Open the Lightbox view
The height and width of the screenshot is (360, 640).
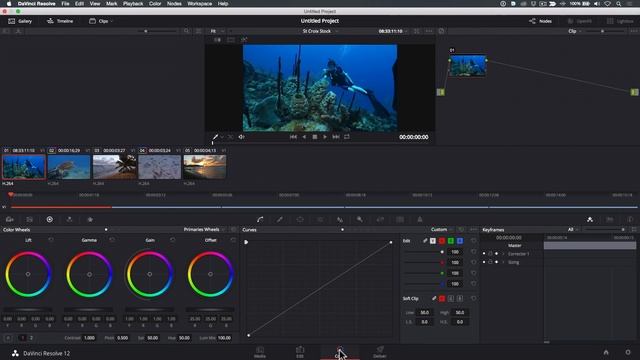point(620,21)
